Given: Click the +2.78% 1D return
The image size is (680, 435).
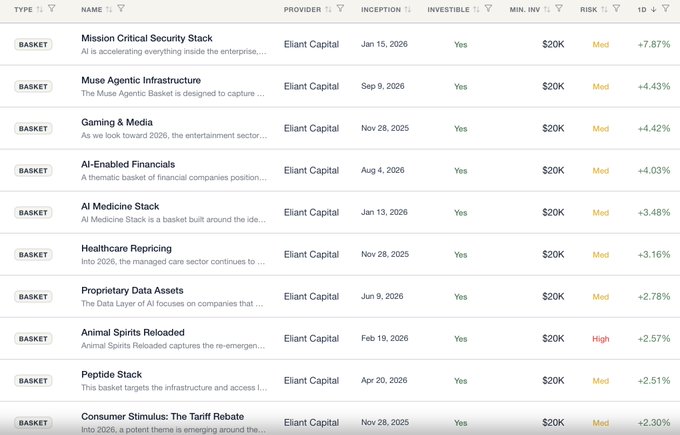Looking at the screenshot, I should [654, 297].
